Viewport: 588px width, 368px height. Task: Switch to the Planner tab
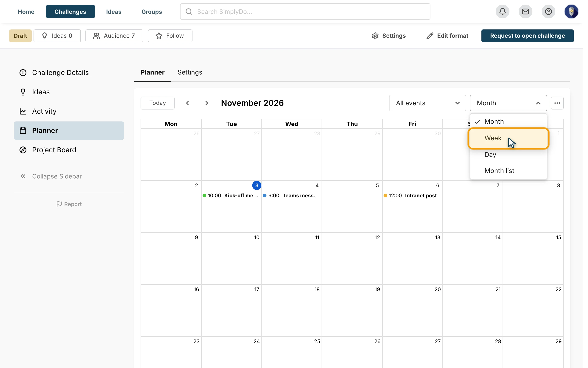pos(152,72)
